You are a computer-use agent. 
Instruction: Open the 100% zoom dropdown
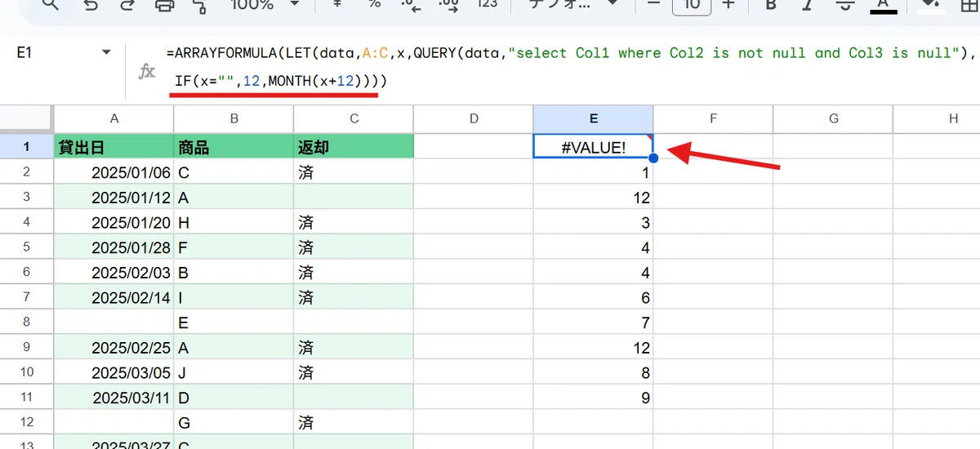265,5
